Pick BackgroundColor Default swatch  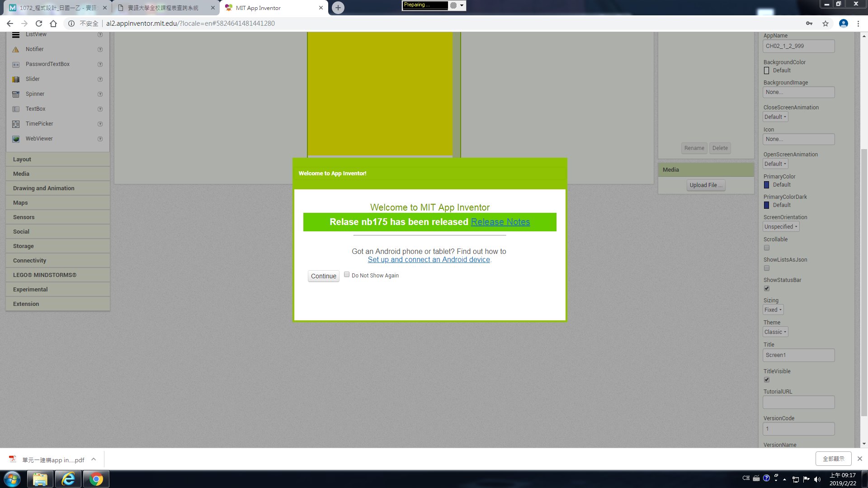(x=766, y=70)
